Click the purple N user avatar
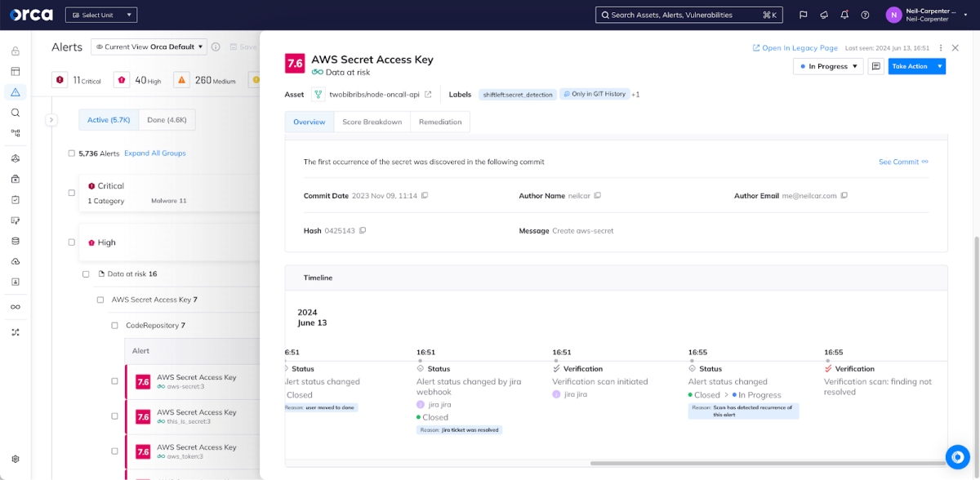980x480 pixels. coord(893,15)
